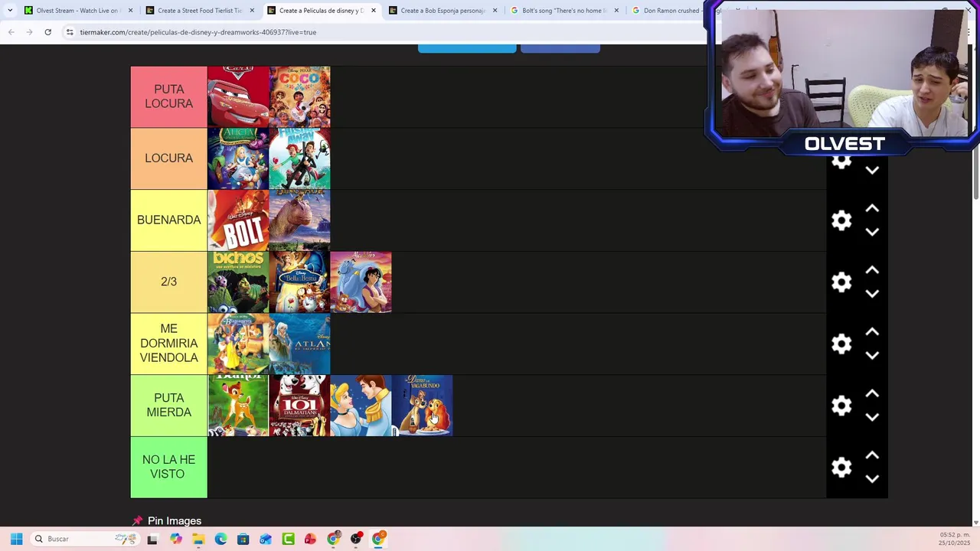Select the Bambi movie thumbnail
980x551 pixels.
click(238, 406)
